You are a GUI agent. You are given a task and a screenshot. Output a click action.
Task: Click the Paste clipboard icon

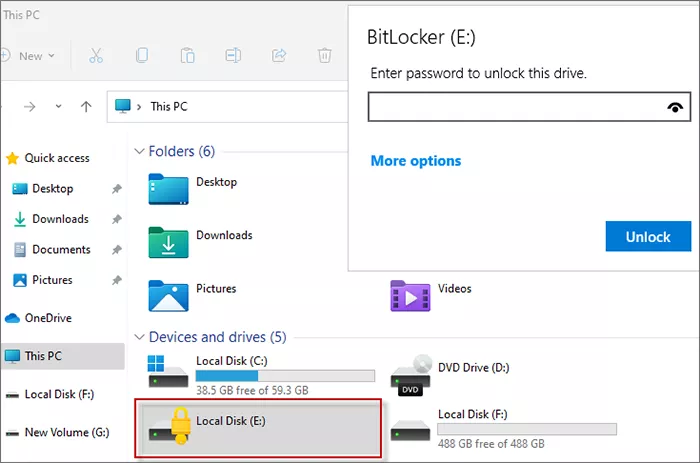(x=188, y=56)
